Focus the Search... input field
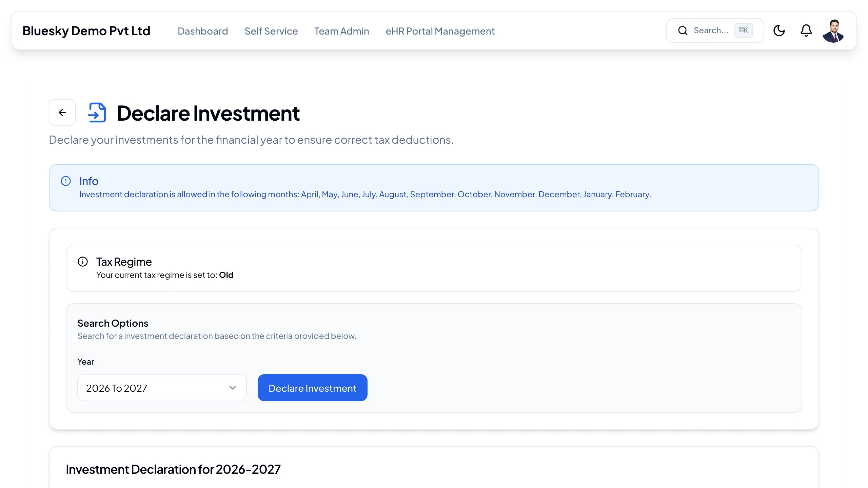The height and width of the screenshot is (488, 868). coord(715,30)
